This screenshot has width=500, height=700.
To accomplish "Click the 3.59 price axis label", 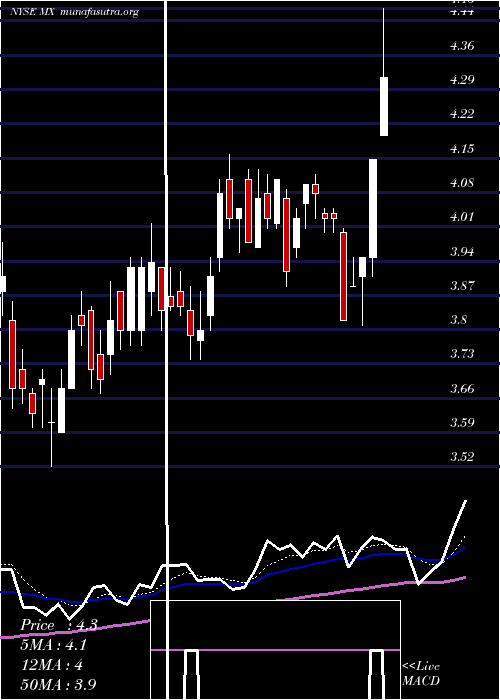I will point(462,423).
